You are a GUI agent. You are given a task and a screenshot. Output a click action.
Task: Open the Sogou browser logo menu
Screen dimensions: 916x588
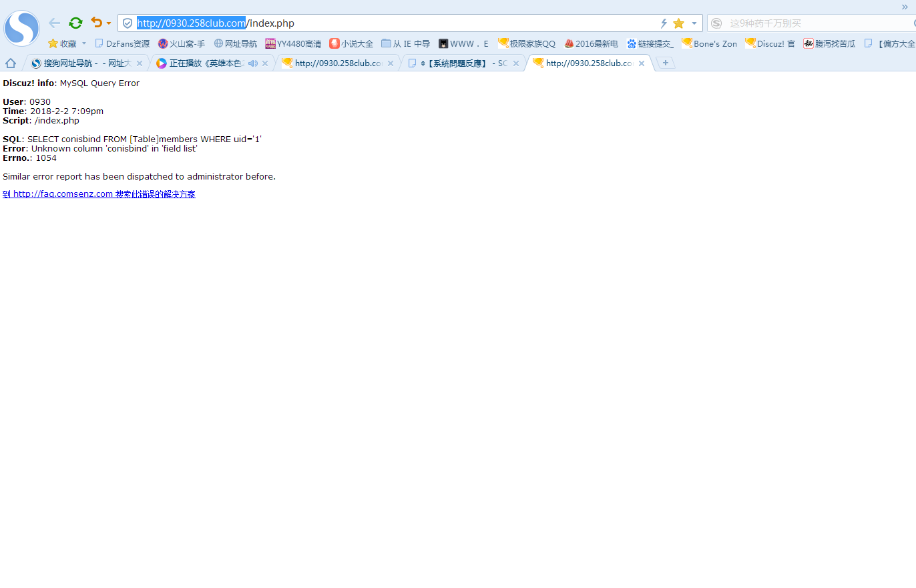click(x=22, y=28)
